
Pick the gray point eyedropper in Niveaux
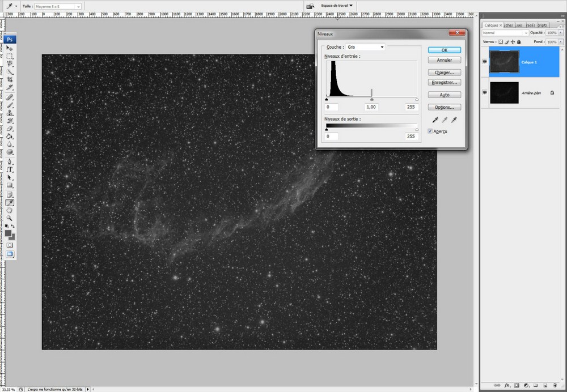tap(445, 120)
